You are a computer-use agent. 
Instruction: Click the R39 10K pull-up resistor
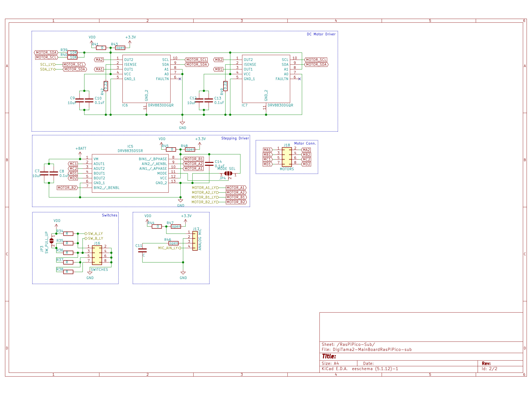pos(72,52)
